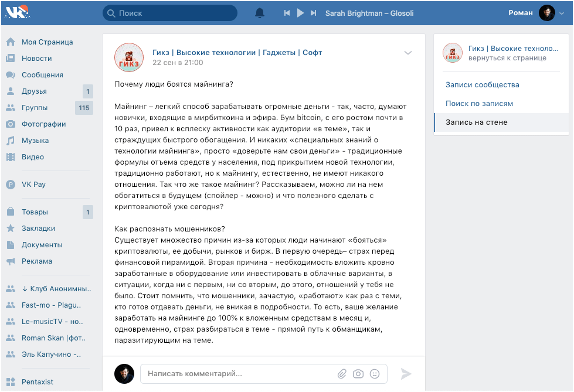574x392 pixels.
Task: Click the Закладки star icon
Action: 11,229
